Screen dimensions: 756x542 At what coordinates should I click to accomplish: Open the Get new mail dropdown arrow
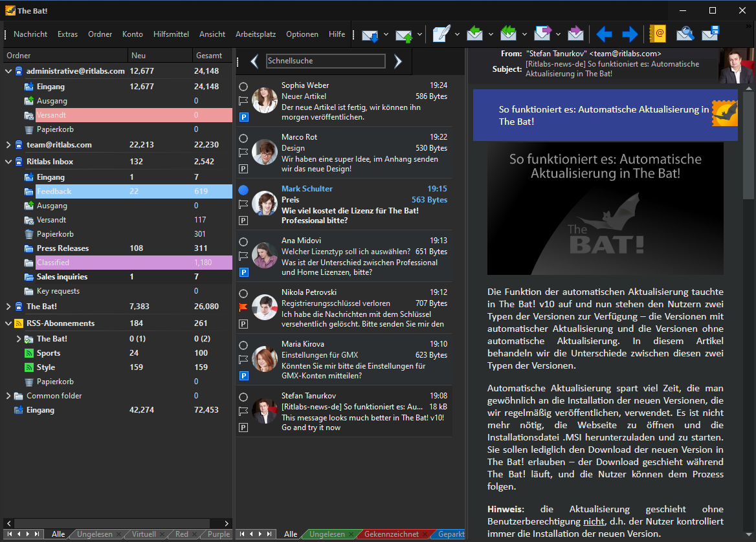click(x=386, y=34)
